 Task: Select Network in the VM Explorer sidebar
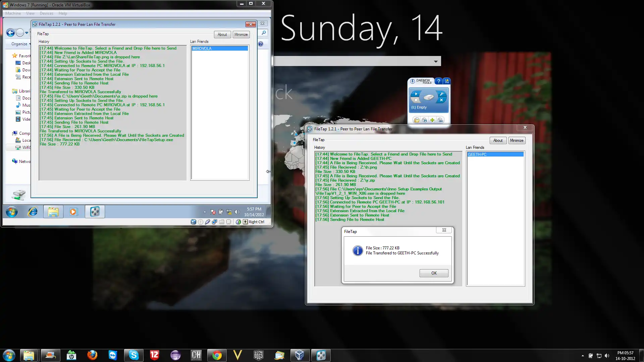click(21, 161)
